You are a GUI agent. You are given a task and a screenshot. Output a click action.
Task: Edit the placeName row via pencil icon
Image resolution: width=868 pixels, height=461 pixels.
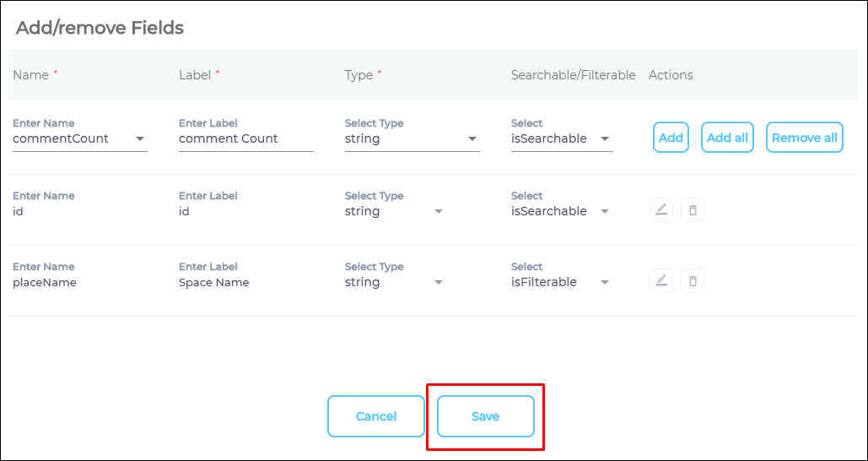coord(661,281)
